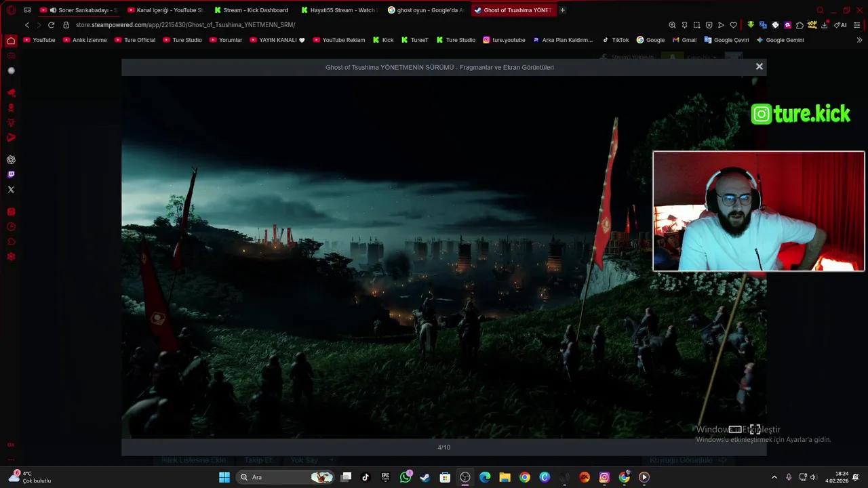Open sidebar settings gear icon
The width and height of the screenshot is (868, 488).
click(11, 257)
